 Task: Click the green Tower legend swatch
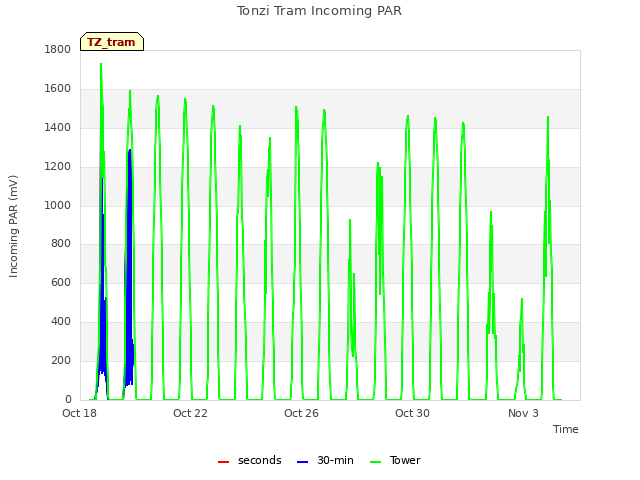coord(376,462)
